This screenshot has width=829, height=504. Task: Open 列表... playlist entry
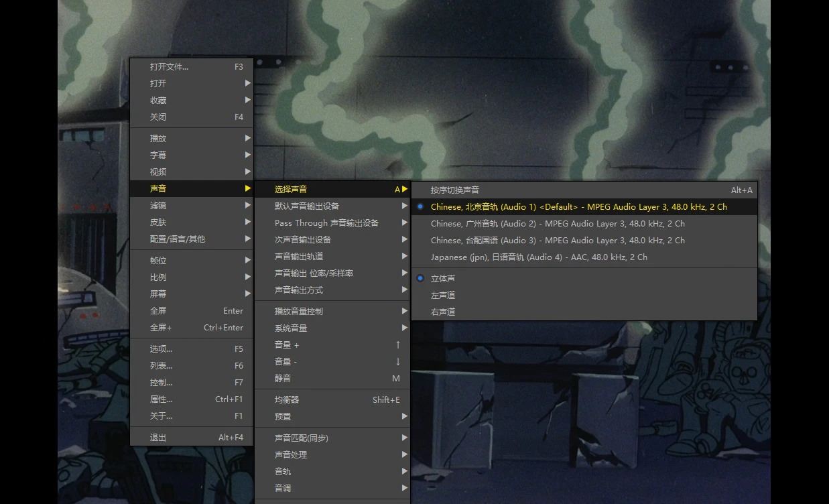pyautogui.click(x=192, y=365)
